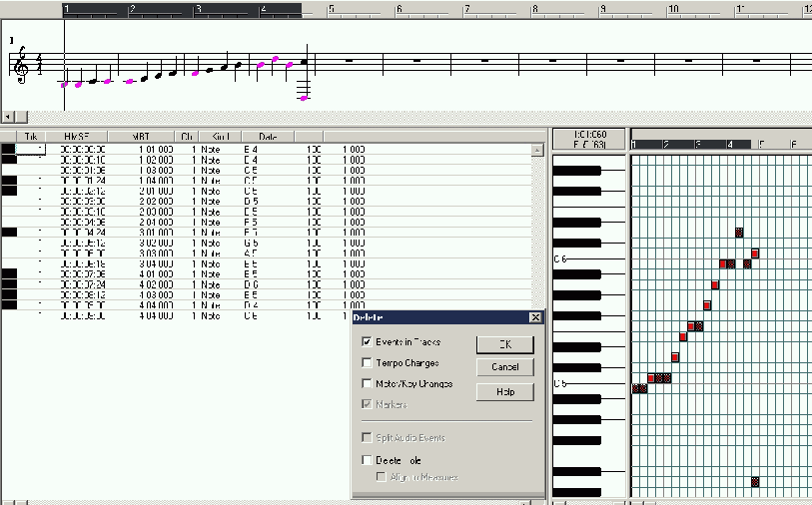Enable the Tempo Changes checkbox
Screen dimensions: 812x505
pos(368,363)
